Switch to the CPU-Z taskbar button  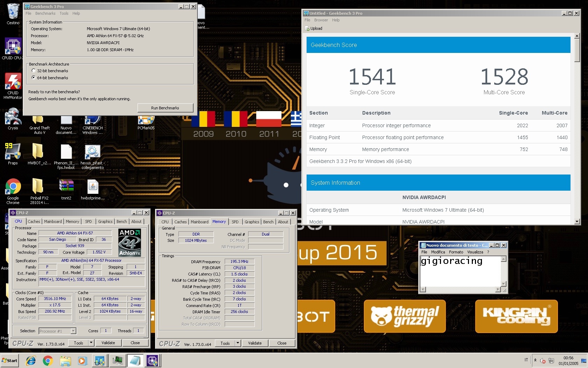tap(153, 360)
